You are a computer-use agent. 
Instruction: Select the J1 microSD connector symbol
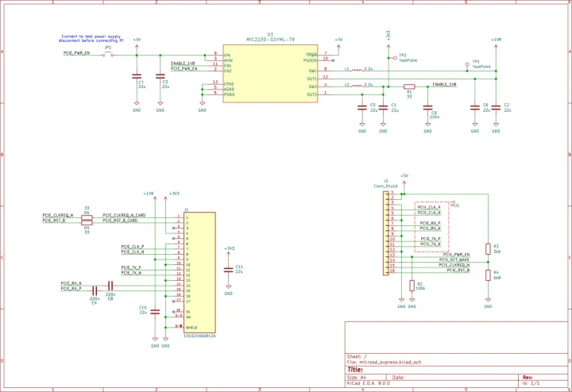click(x=199, y=271)
